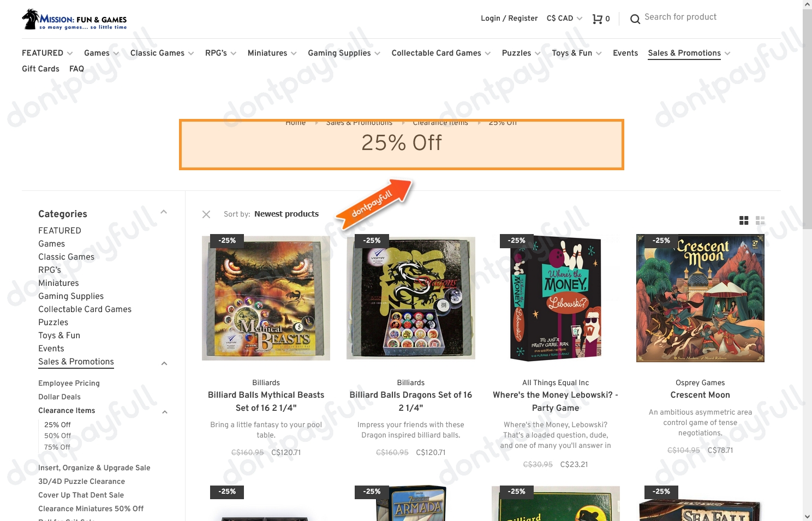Image resolution: width=812 pixels, height=521 pixels.
Task: Open the C$ CAD currency dropdown
Action: pos(564,18)
